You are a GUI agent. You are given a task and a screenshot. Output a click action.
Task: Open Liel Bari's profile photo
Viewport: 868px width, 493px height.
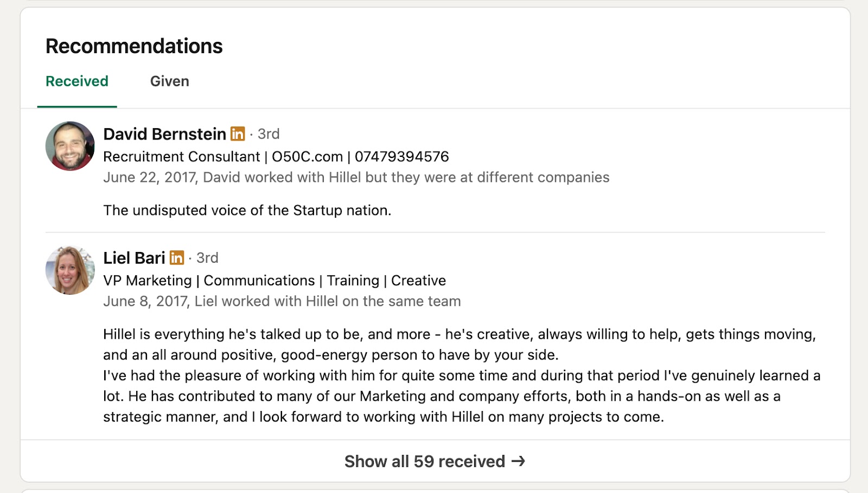[69, 270]
